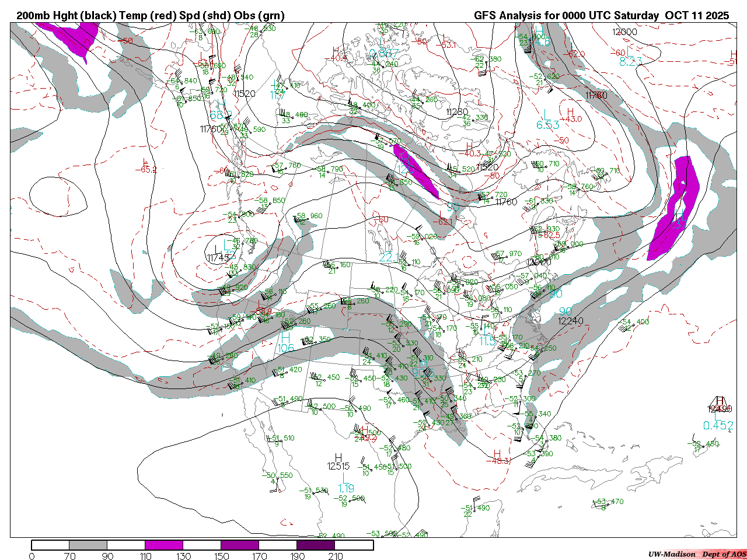Select the 11280 height contour label in Canada
Screen dimensions: 747x560
coord(457,111)
